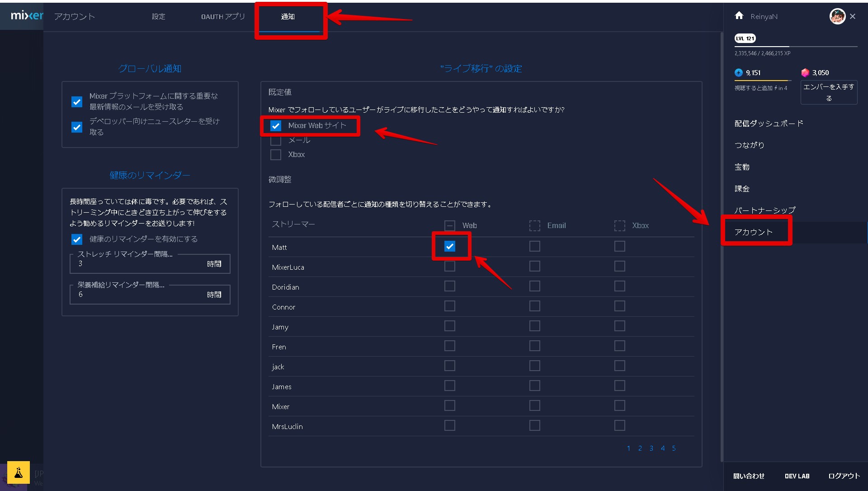The image size is (868, 491).
Task: Click the yellow lab flask icon
Action: pos(19,472)
